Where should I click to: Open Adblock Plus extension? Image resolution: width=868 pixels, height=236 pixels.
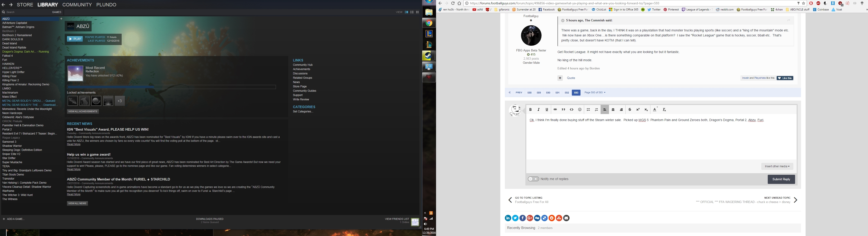coord(819,3)
